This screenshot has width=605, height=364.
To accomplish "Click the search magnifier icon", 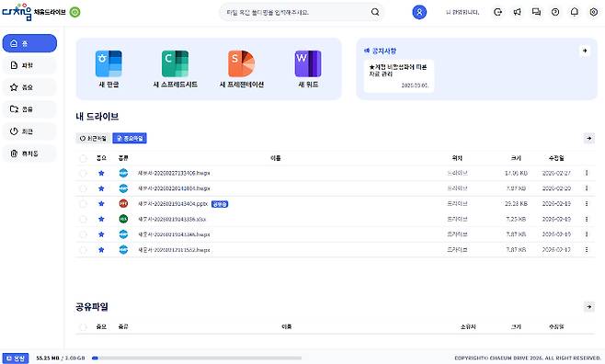I will click(375, 12).
